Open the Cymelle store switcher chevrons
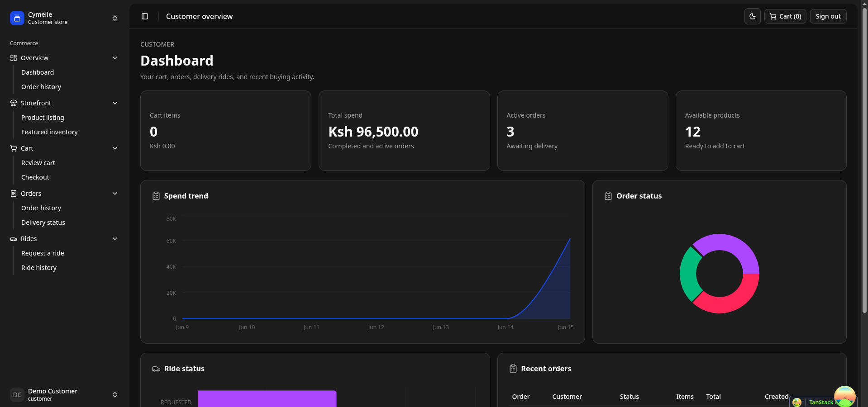The image size is (868, 407). 115,18
